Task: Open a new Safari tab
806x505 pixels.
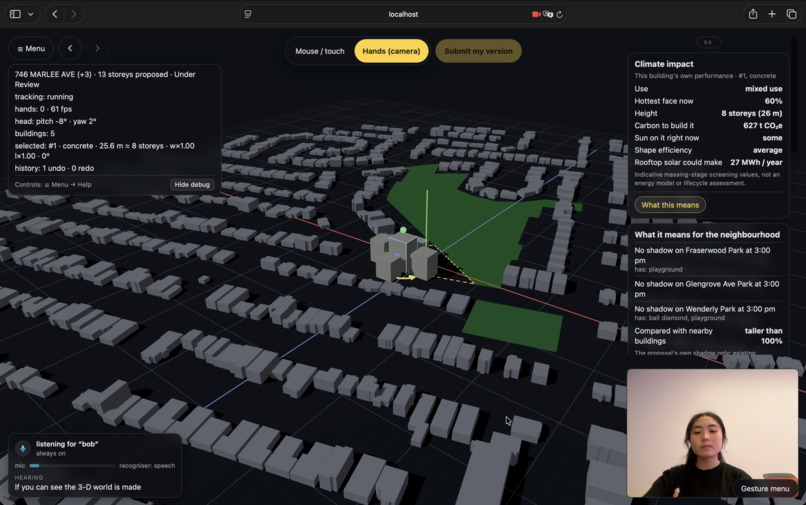Action: click(x=772, y=14)
